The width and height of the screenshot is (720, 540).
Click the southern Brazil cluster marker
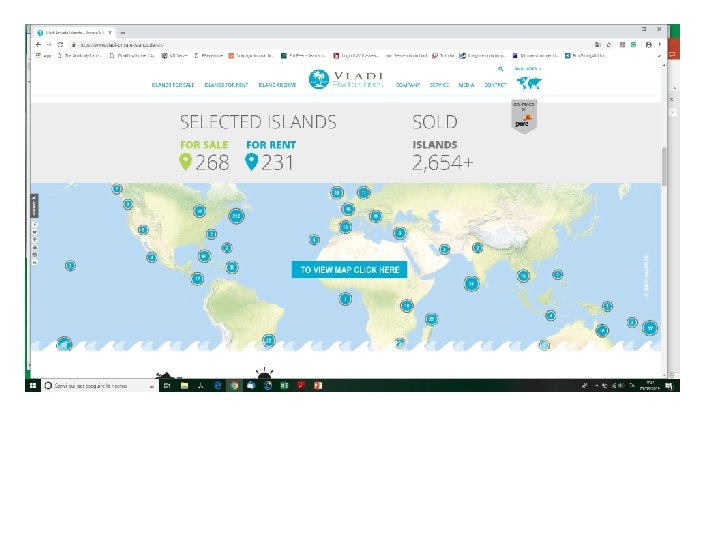(269, 341)
